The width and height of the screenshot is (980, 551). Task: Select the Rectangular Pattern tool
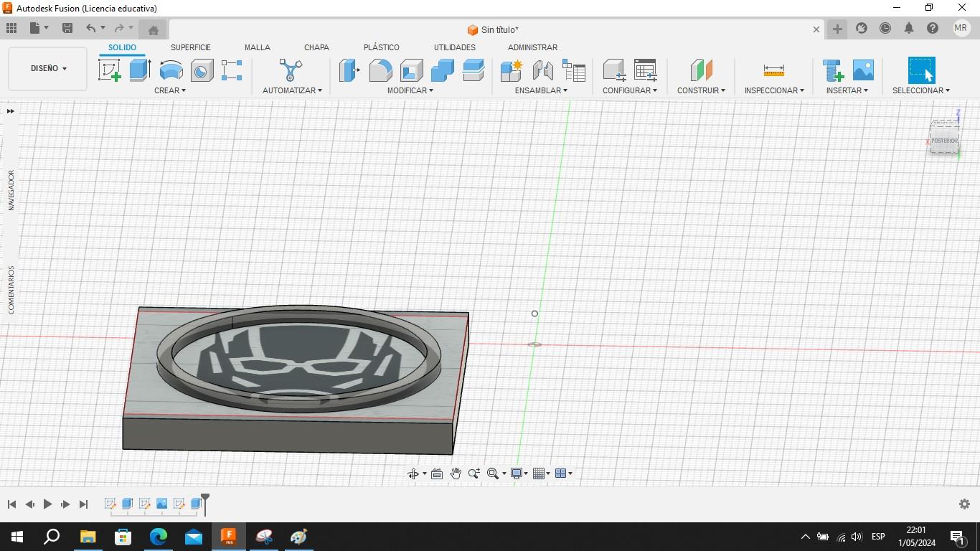click(x=232, y=70)
